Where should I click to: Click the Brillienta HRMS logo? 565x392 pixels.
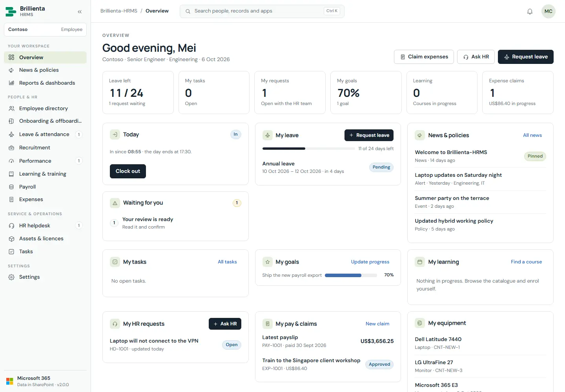click(x=11, y=11)
